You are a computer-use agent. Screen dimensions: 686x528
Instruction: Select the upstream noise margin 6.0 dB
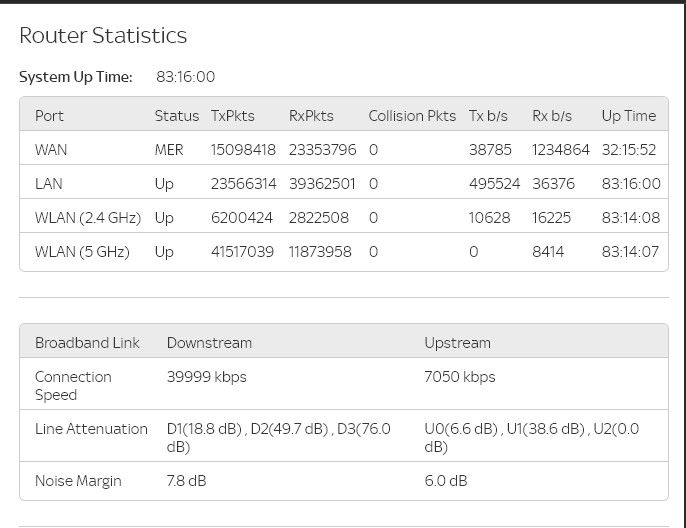[445, 481]
